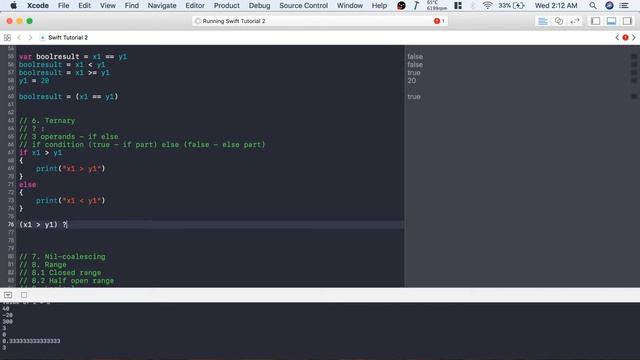The image size is (640, 360).
Task: Show quick look for true result on line 60
Action: pyautogui.click(x=633, y=97)
